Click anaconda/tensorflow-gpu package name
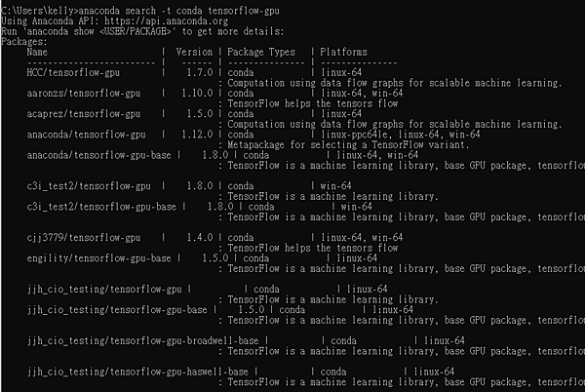 86,135
